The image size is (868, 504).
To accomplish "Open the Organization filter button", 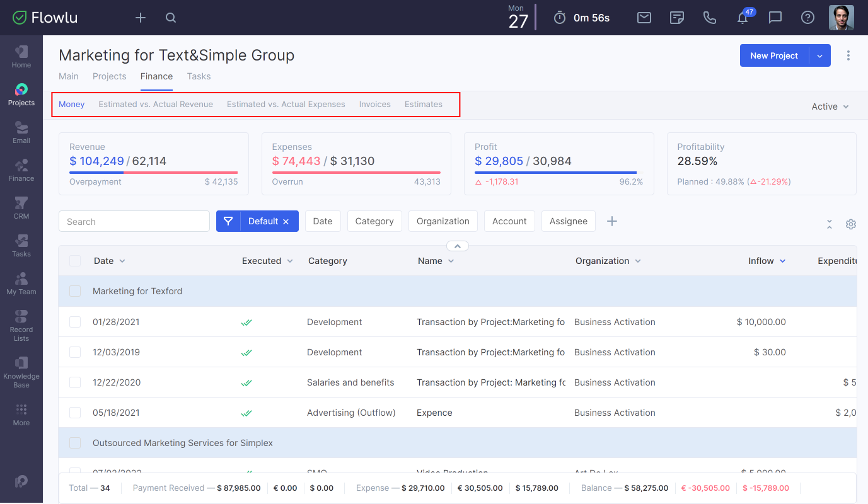I will click(443, 221).
